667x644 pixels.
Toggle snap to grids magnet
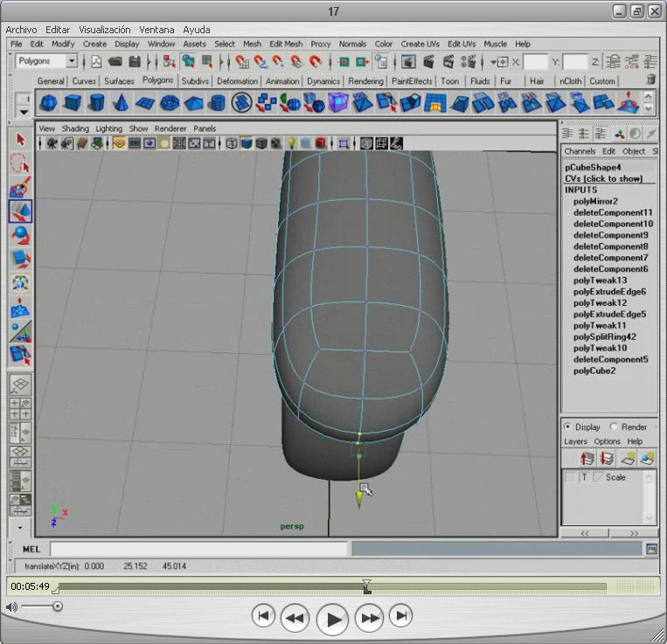pyautogui.click(x=242, y=62)
